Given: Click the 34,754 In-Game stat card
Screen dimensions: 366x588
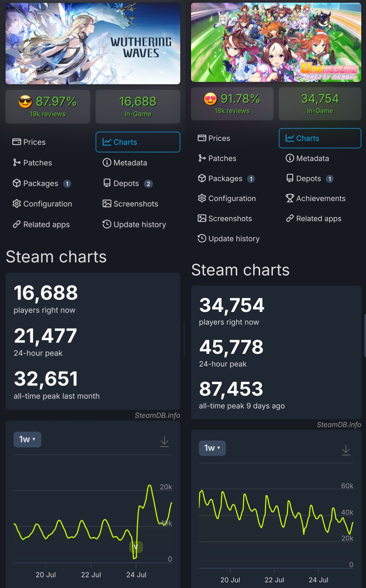Looking at the screenshot, I should 320,104.
